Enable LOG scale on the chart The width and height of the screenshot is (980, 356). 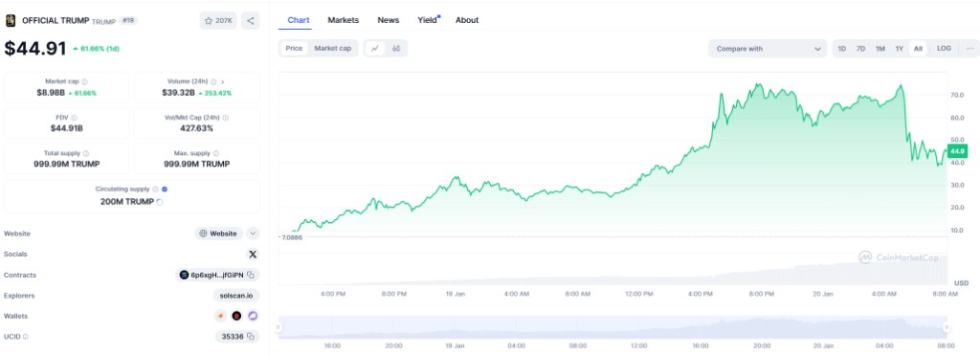[x=944, y=48]
